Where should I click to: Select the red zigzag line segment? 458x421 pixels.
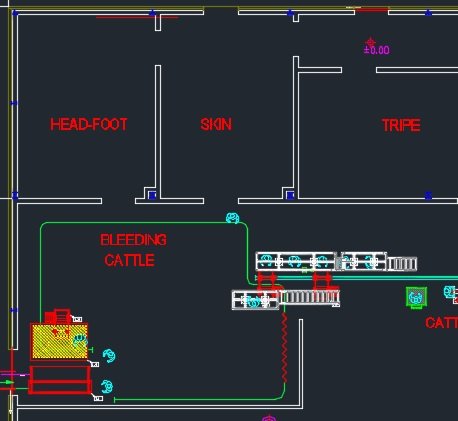coord(284,347)
